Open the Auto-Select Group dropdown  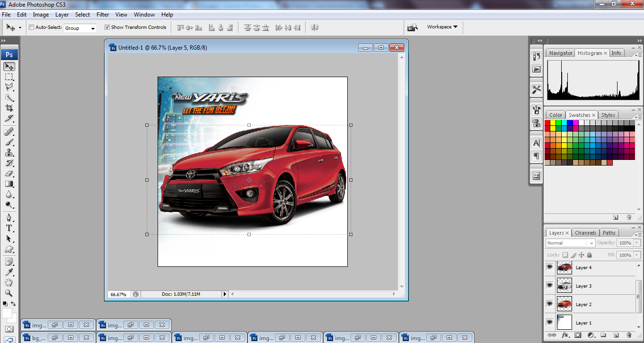pos(80,28)
